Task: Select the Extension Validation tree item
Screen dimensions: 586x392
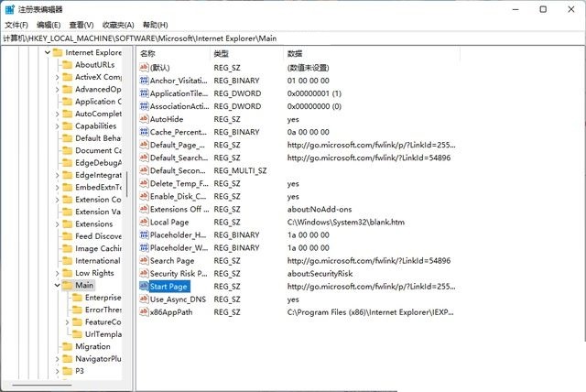Action: [98, 212]
